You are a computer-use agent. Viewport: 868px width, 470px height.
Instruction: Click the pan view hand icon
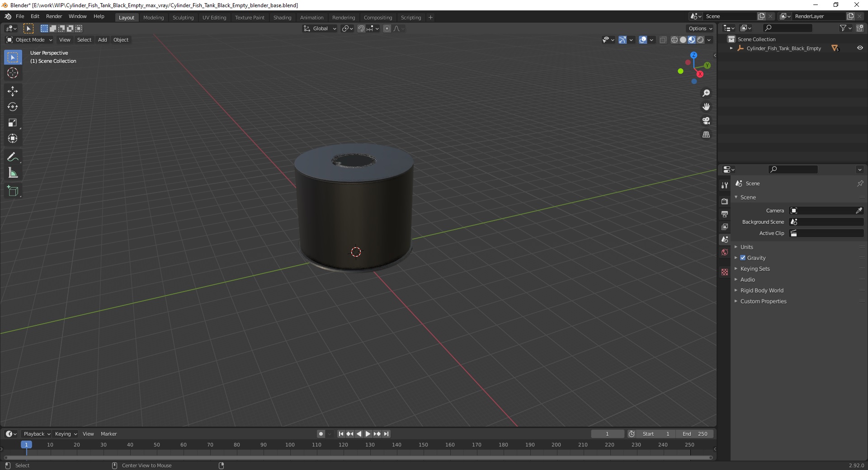coord(706,107)
